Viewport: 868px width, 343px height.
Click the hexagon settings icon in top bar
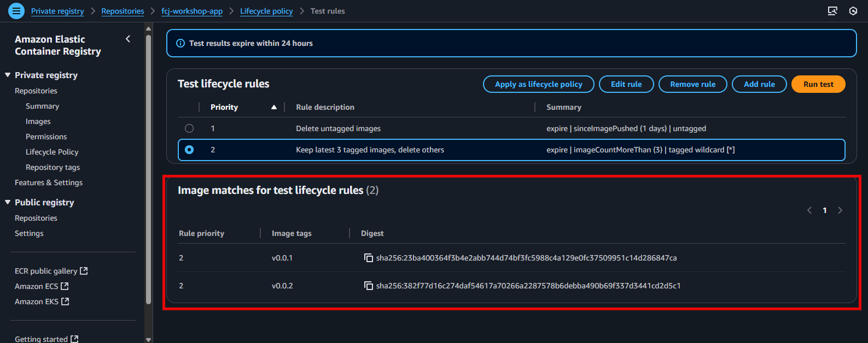pyautogui.click(x=853, y=11)
